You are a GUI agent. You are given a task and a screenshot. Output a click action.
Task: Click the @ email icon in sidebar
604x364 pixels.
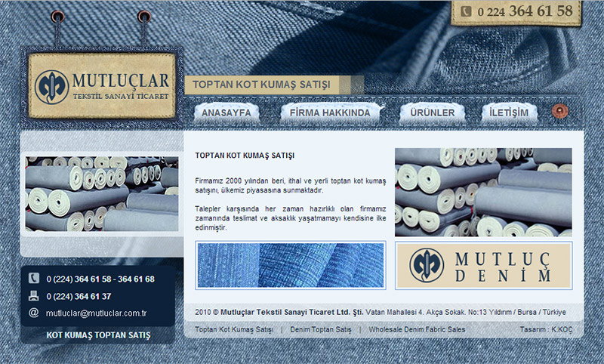[x=34, y=313]
